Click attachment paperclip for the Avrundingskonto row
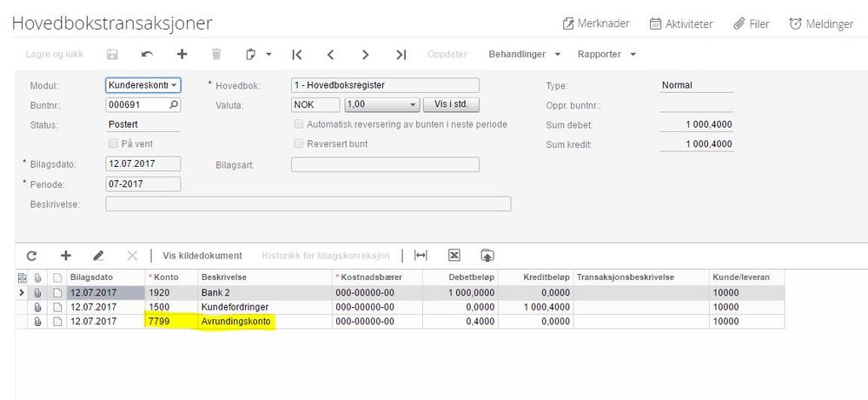This screenshot has width=868, height=400. click(37, 322)
